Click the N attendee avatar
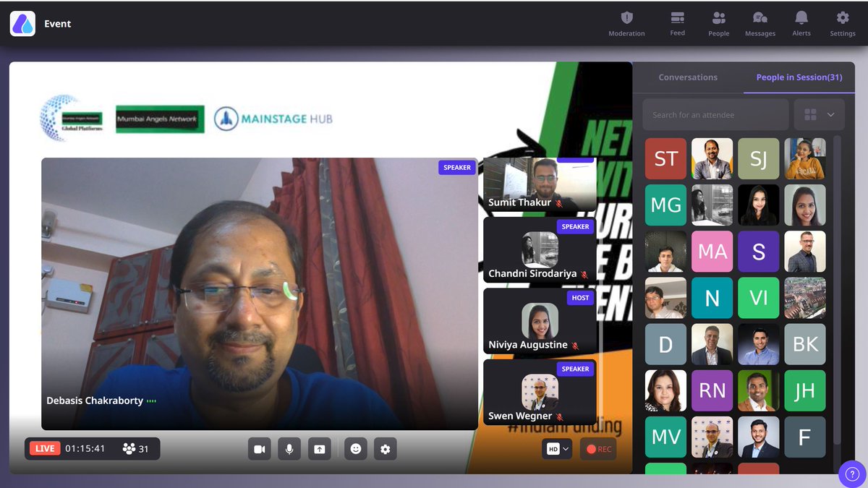This screenshot has height=488, width=868. click(x=712, y=298)
